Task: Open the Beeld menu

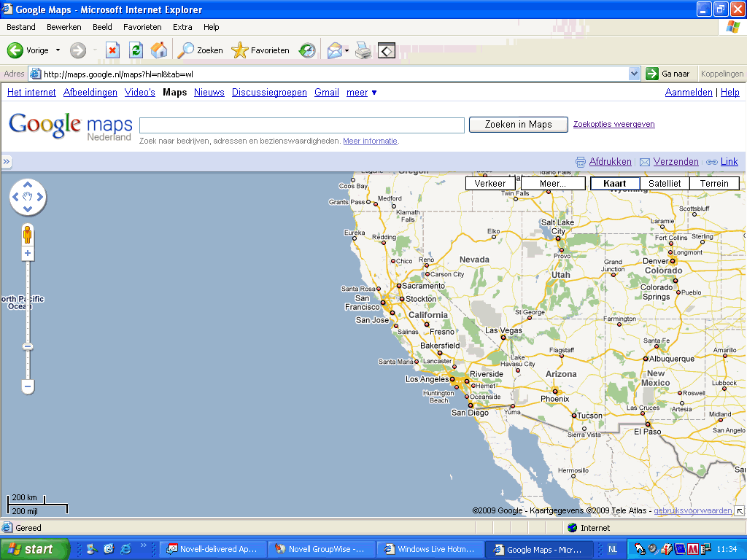Action: pos(102,27)
